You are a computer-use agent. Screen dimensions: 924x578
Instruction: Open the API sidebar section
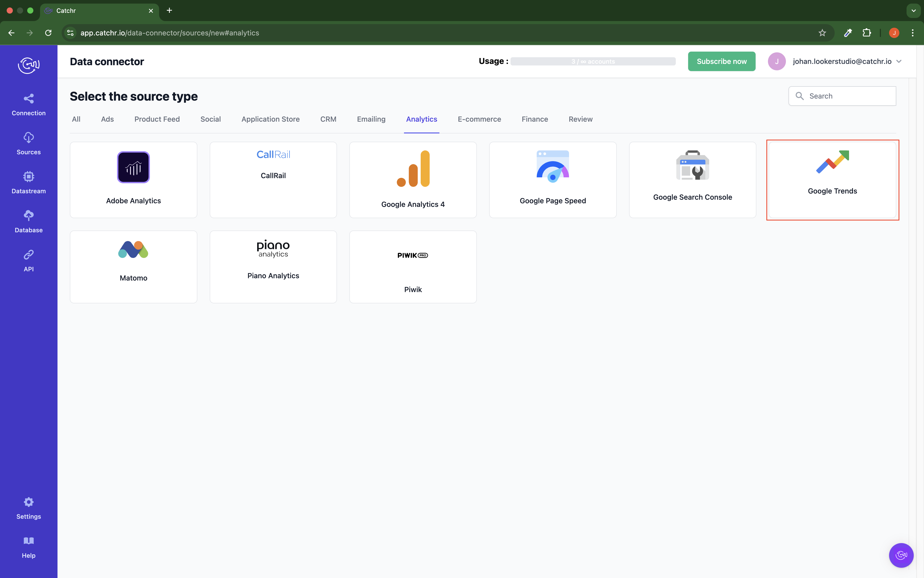(x=29, y=261)
